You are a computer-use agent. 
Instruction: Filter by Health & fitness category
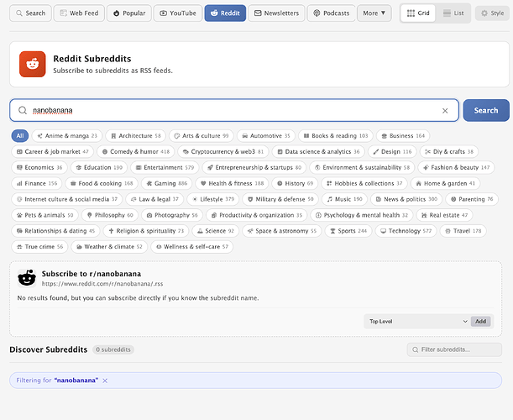click(232, 183)
